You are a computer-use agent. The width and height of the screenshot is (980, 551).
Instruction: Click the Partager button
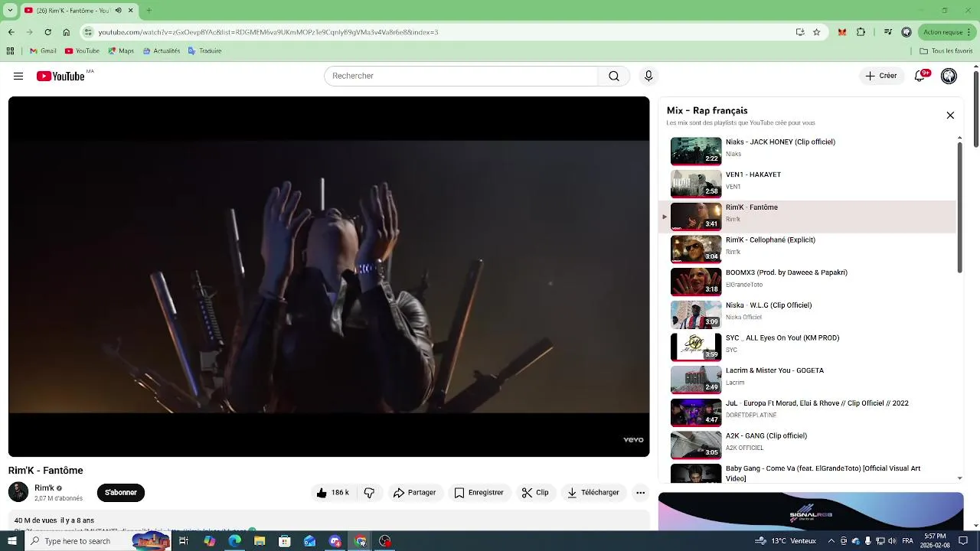(414, 493)
